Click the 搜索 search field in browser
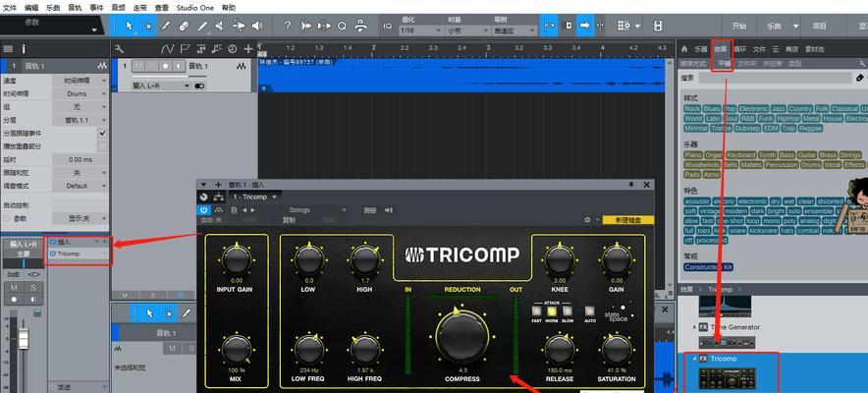This screenshot has width=868, height=393. tap(775, 78)
